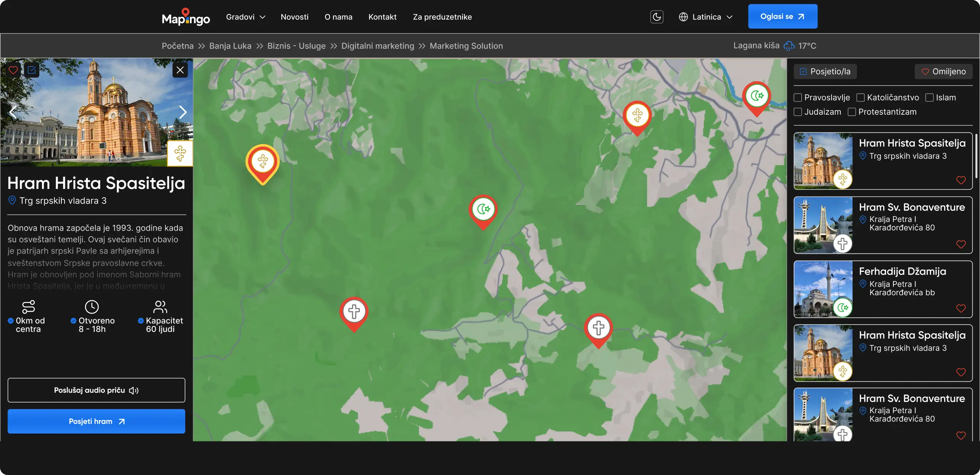The height and width of the screenshot is (475, 980).
Task: Show next photo with the right arrow
Action: click(x=182, y=112)
